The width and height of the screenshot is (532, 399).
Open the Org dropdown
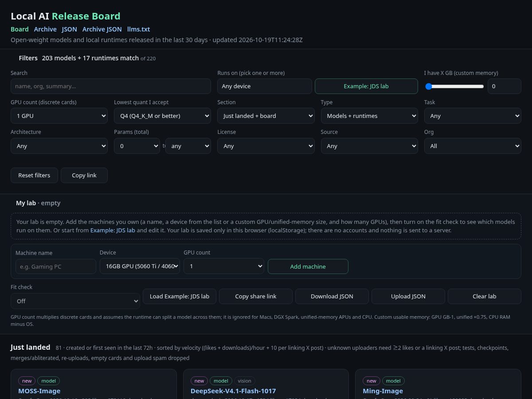(473, 146)
